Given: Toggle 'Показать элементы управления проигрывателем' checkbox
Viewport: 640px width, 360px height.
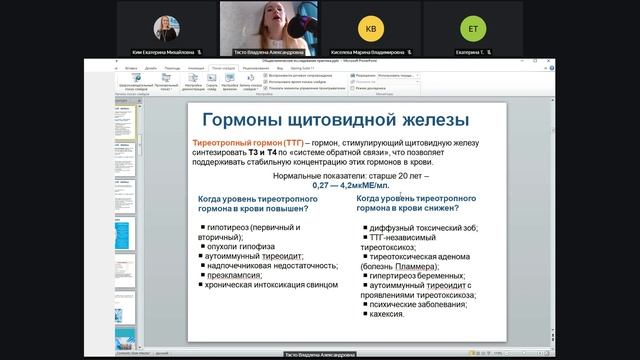Looking at the screenshot, I should (x=266, y=88).
